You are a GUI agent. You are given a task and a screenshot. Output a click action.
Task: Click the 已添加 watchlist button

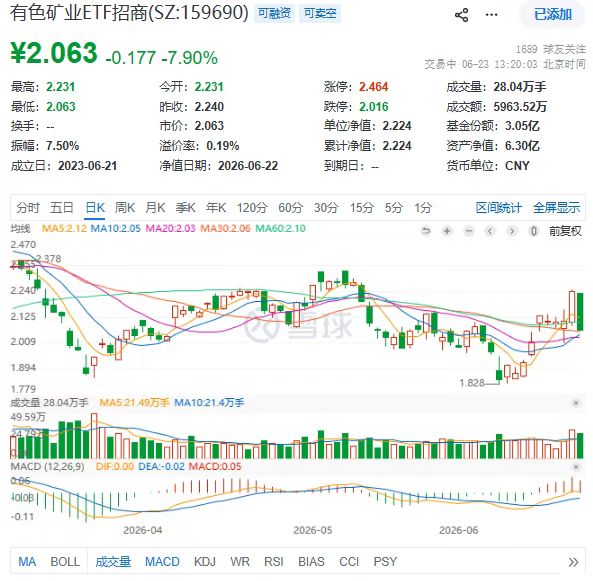[x=553, y=14]
